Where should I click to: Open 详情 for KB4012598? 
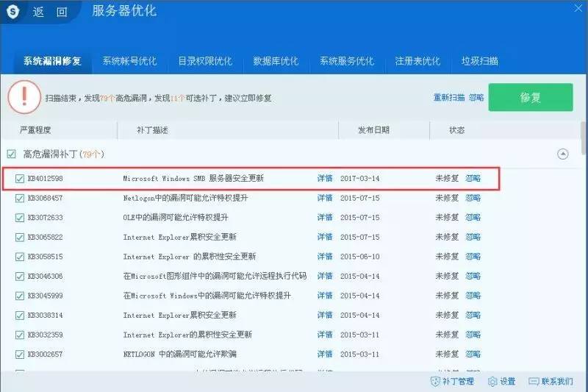click(325, 178)
